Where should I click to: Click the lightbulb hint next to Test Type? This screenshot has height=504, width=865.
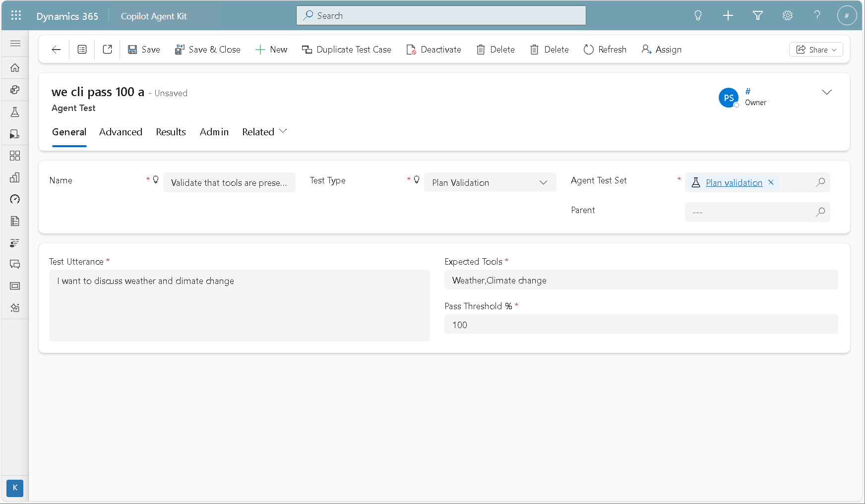click(417, 179)
